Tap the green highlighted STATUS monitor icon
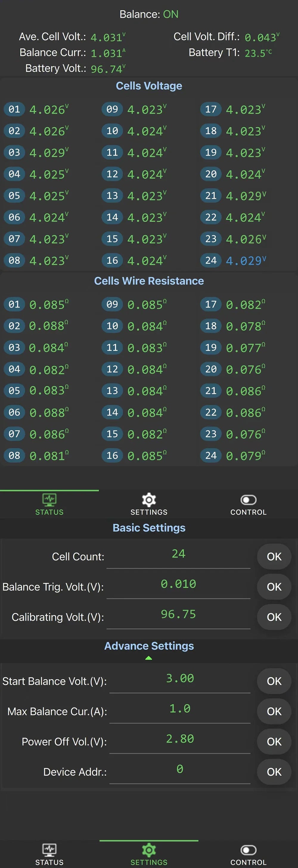The width and height of the screenshot is (298, 868). (49, 499)
